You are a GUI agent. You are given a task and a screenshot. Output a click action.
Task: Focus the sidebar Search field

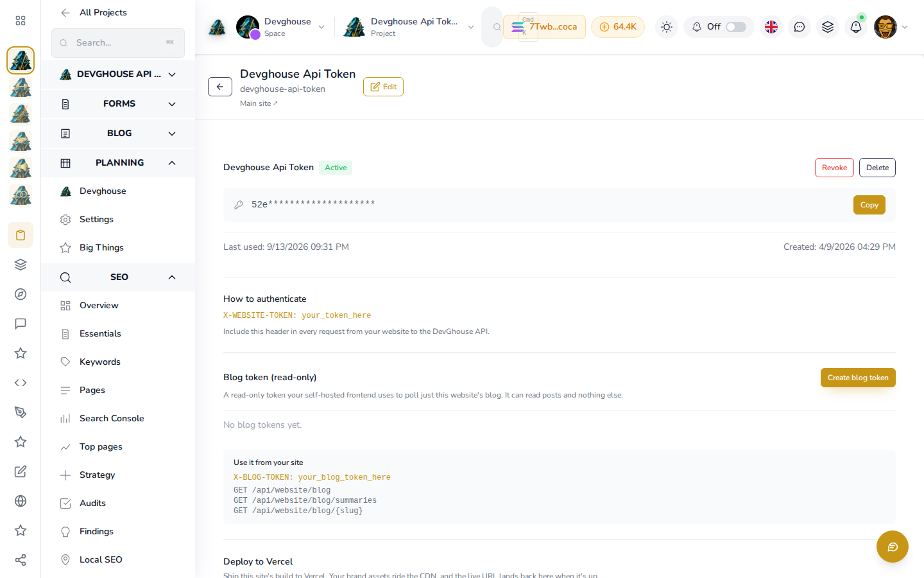[118, 43]
